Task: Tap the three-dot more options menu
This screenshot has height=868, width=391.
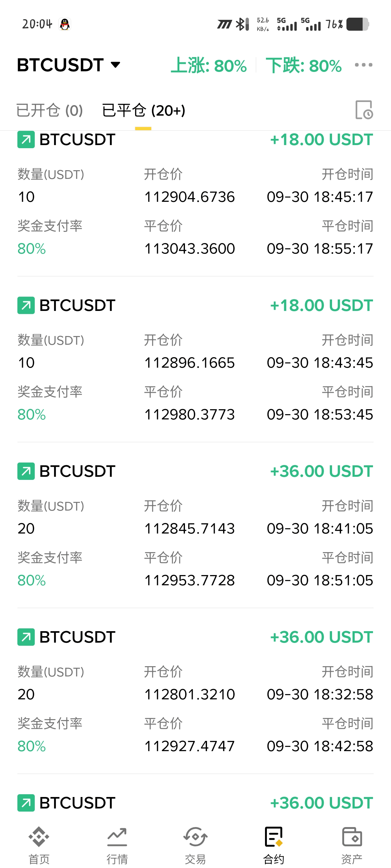Action: [x=363, y=65]
